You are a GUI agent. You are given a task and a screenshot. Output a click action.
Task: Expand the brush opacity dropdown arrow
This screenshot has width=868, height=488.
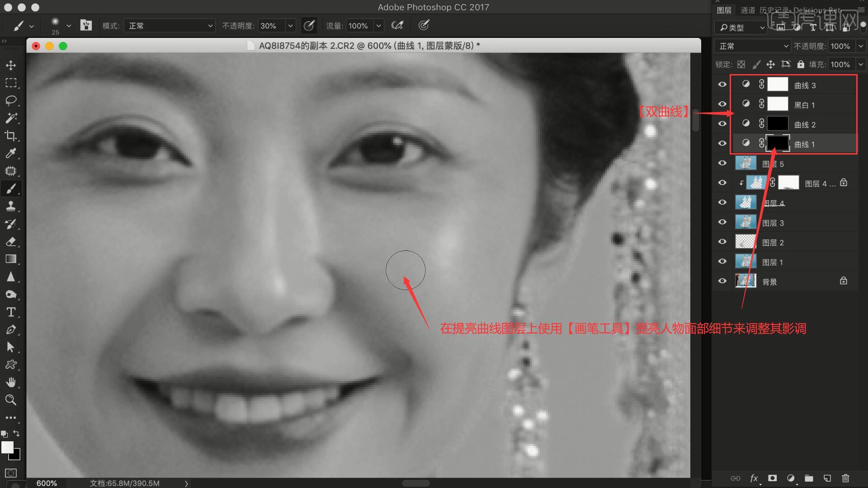click(291, 26)
